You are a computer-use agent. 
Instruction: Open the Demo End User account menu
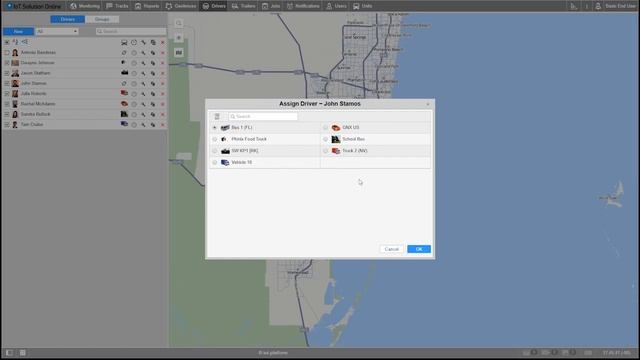coord(616,6)
